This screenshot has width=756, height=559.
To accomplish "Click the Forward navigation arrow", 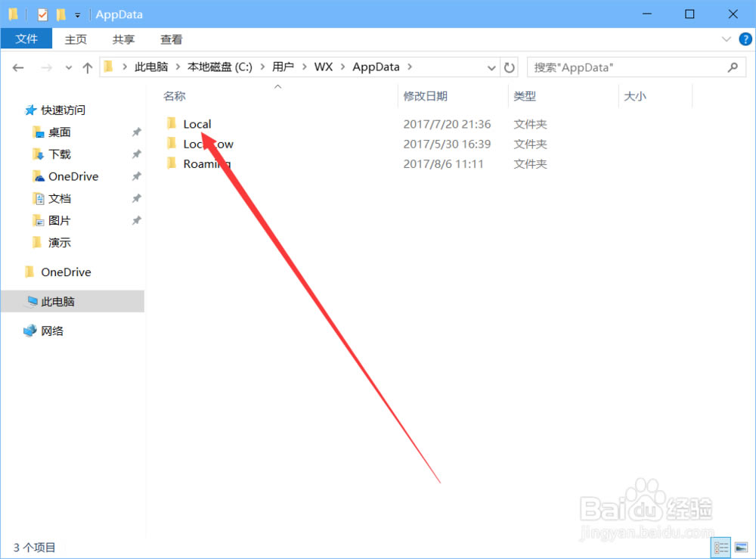I will [46, 67].
